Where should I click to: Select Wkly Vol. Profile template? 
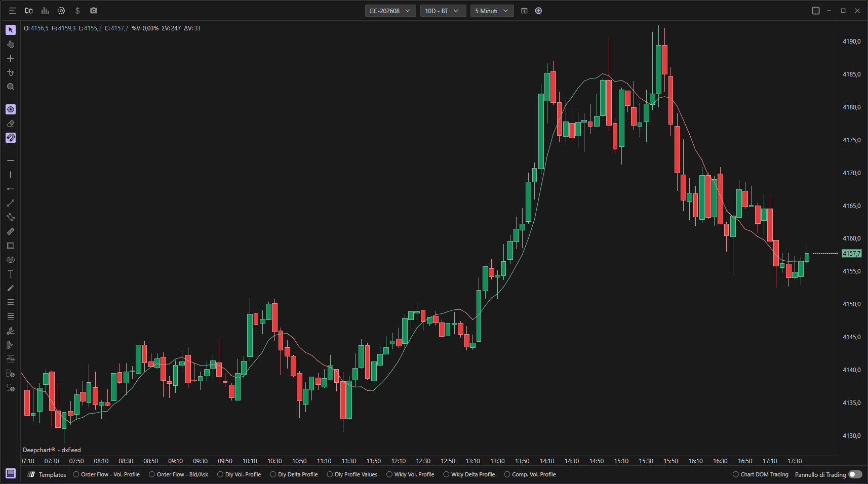pyautogui.click(x=410, y=474)
